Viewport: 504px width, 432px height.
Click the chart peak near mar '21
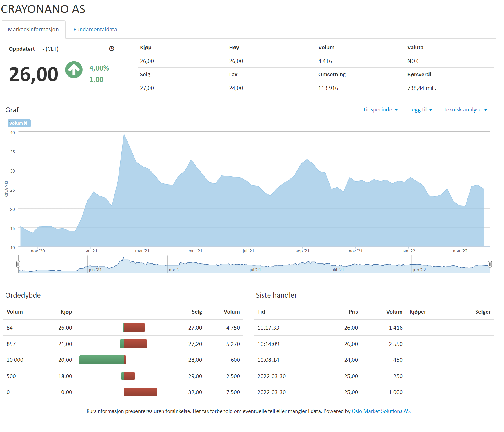(124, 134)
